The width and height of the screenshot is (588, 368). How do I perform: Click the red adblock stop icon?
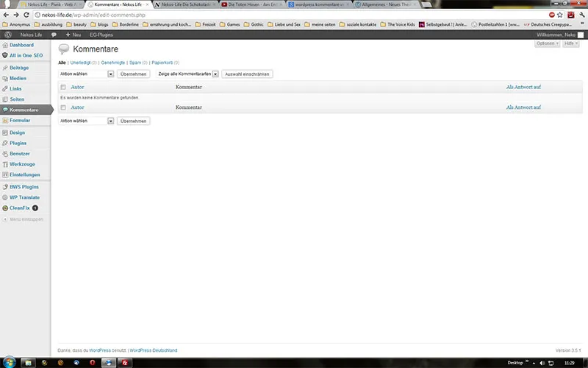point(552,15)
